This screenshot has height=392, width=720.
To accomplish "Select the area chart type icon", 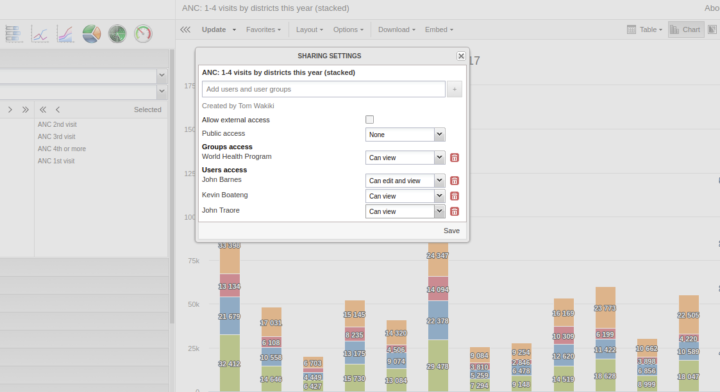I will pos(66,34).
